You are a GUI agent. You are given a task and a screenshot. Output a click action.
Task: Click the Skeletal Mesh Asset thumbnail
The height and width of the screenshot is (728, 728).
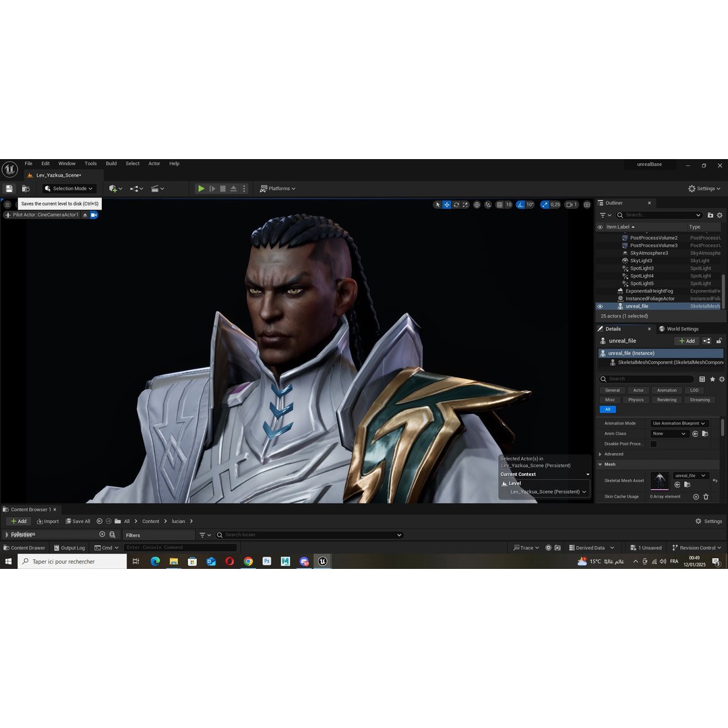pyautogui.click(x=659, y=481)
